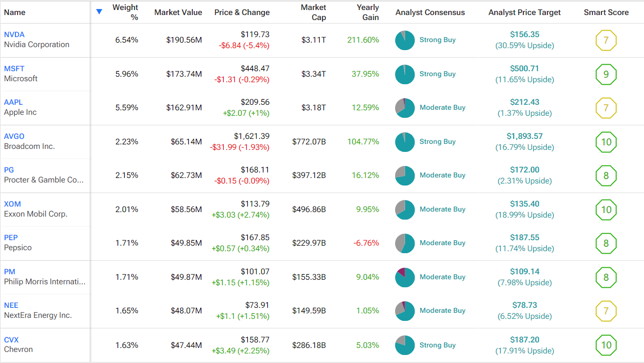Click NVDA's Strong Buy consensus label
Viewport: 644px width, 363px height.
click(x=438, y=40)
